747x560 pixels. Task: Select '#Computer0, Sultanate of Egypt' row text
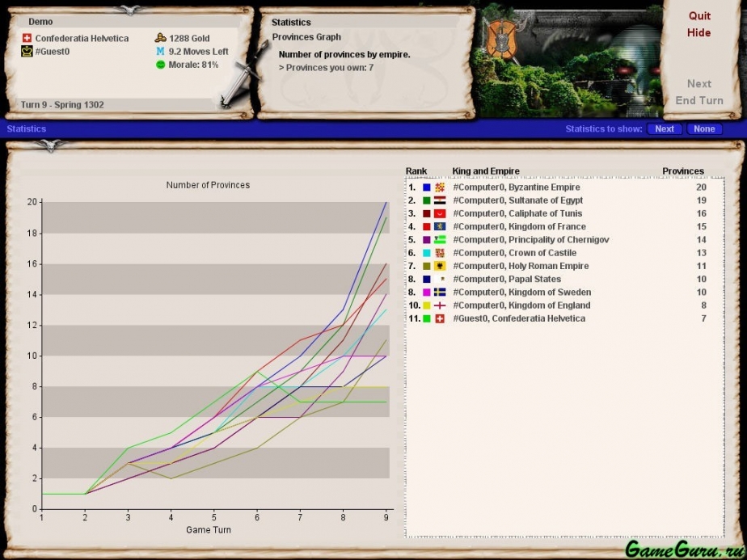[518, 200]
